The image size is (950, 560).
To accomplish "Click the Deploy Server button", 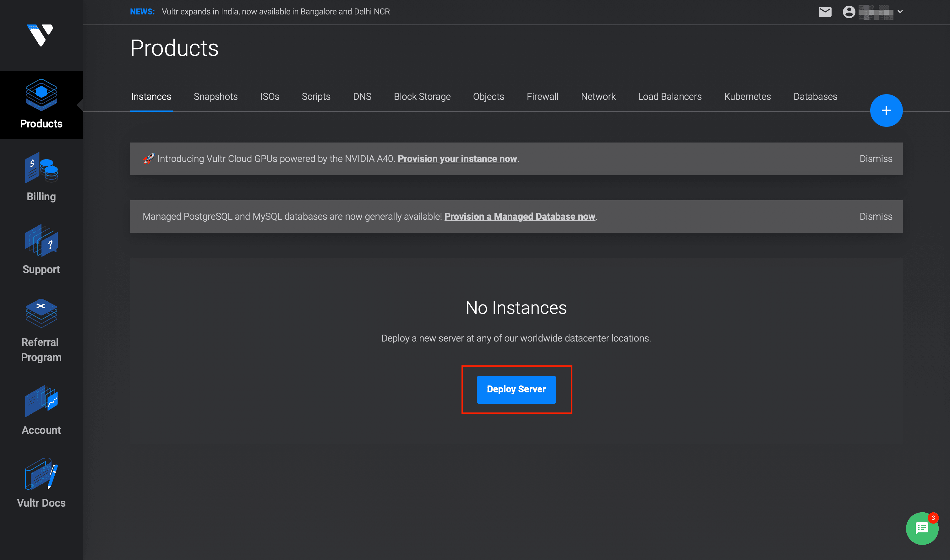I will (516, 389).
